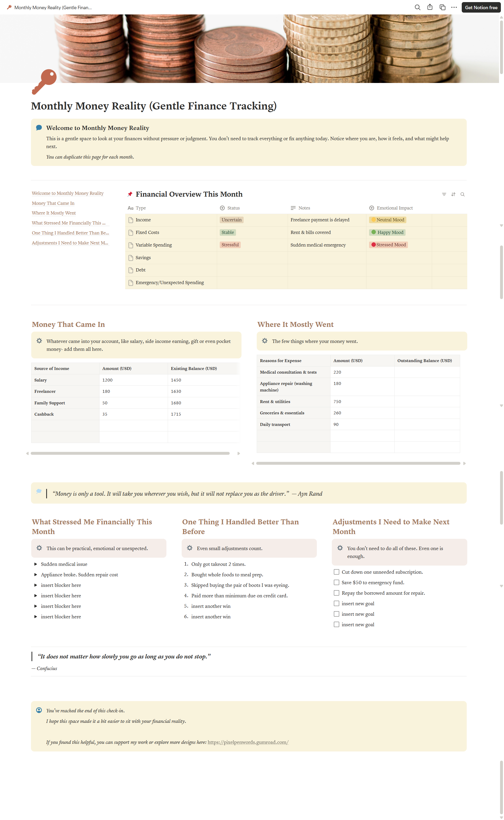504x820 pixels.
Task: Click the Money That Came In horizontal scrollbar
Action: tap(130, 453)
